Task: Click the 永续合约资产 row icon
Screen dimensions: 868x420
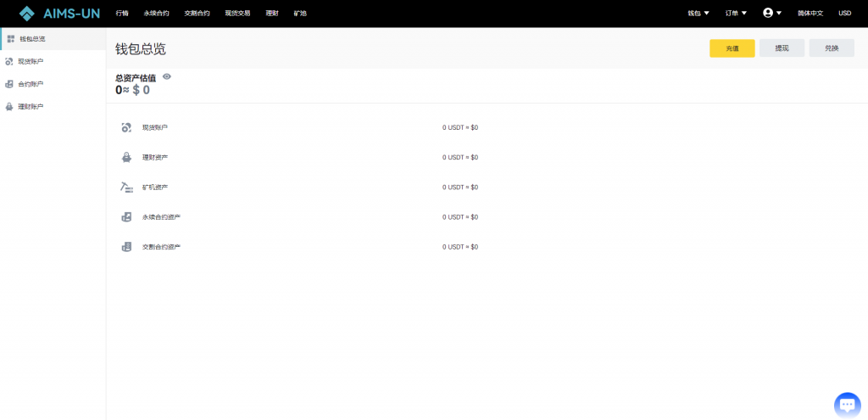Action: pyautogui.click(x=126, y=217)
